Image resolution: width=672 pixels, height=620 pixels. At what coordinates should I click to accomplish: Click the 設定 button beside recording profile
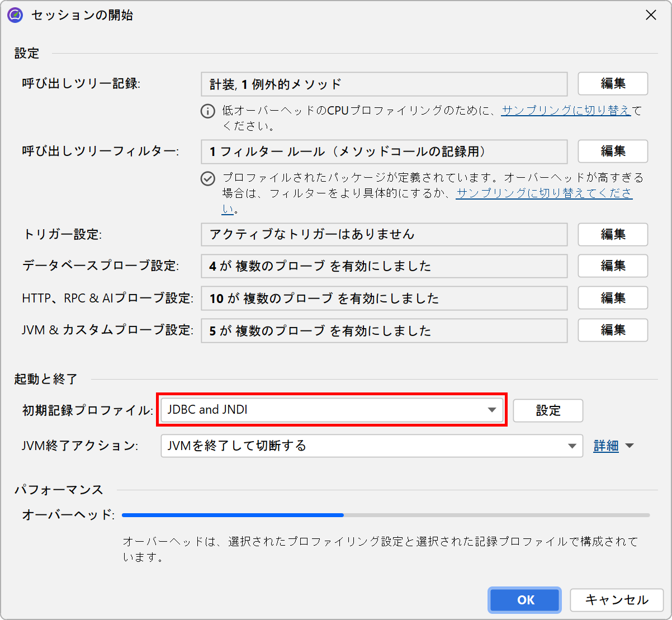pyautogui.click(x=547, y=411)
